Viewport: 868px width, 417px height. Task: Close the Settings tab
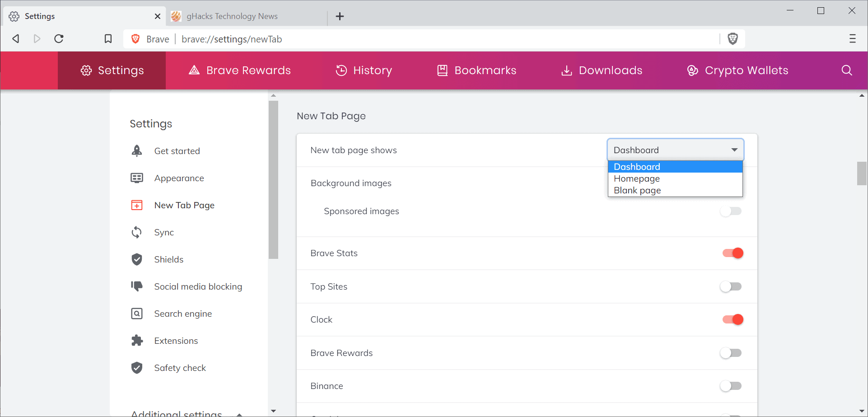(x=158, y=16)
